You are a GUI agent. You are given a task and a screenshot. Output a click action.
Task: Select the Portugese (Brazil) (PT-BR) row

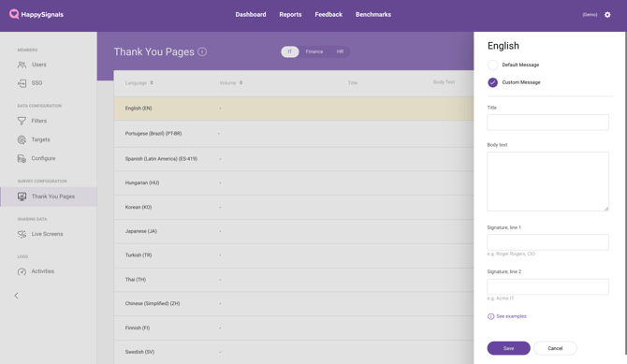[x=294, y=134]
